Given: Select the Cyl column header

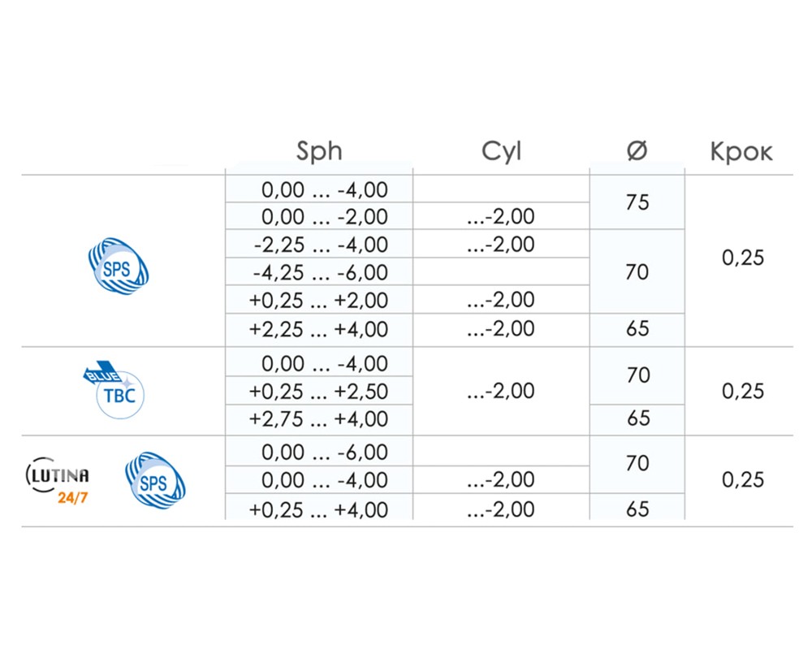Looking at the screenshot, I should [x=501, y=151].
